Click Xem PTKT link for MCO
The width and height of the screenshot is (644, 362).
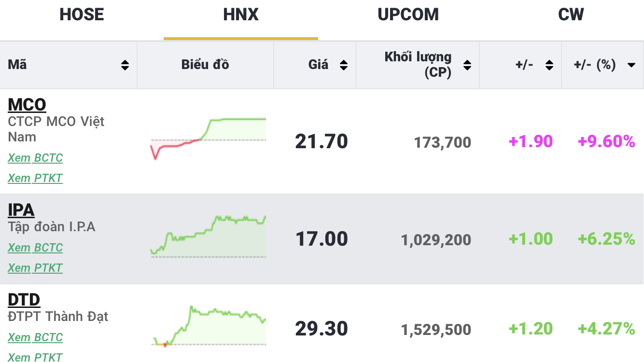[35, 178]
